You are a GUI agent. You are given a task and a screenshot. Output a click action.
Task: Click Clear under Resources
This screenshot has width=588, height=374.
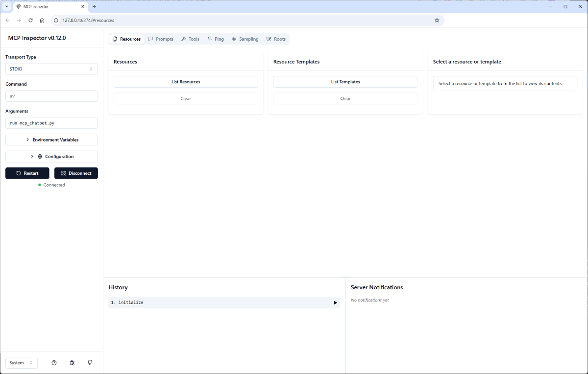coord(186,98)
